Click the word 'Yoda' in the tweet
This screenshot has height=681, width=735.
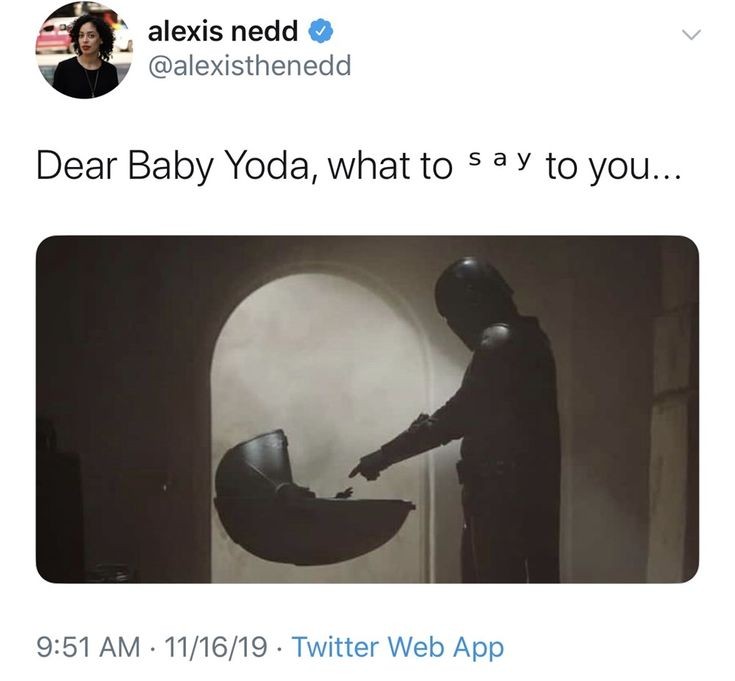tap(270, 166)
